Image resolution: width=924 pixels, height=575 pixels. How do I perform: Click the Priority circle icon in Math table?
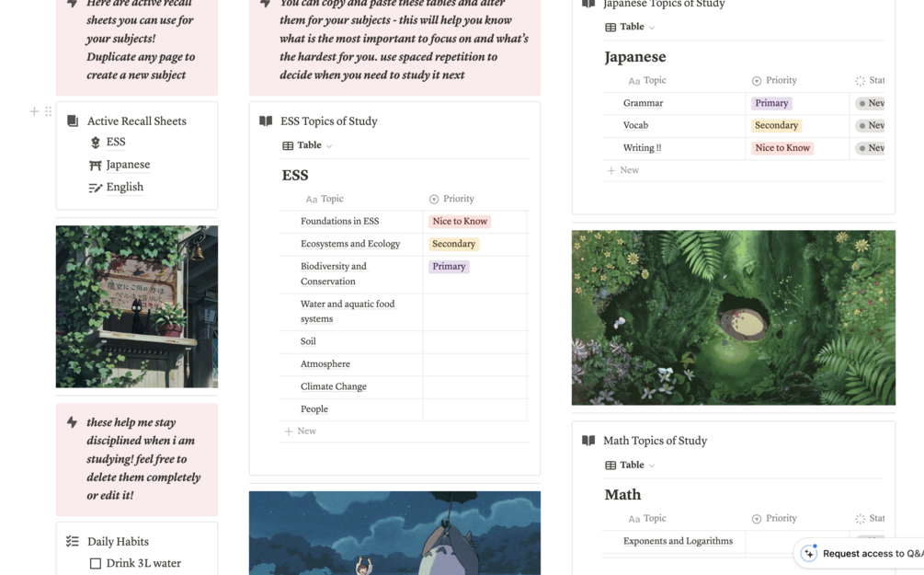click(757, 519)
